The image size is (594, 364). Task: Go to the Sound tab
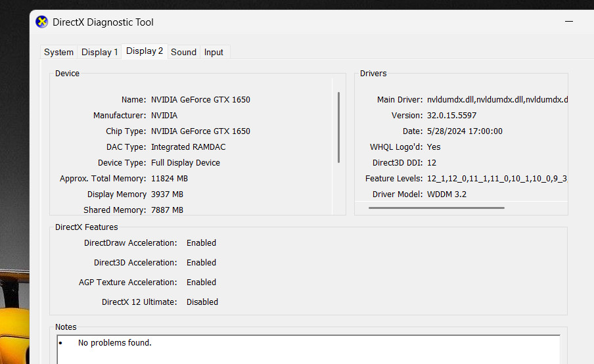pyautogui.click(x=183, y=52)
